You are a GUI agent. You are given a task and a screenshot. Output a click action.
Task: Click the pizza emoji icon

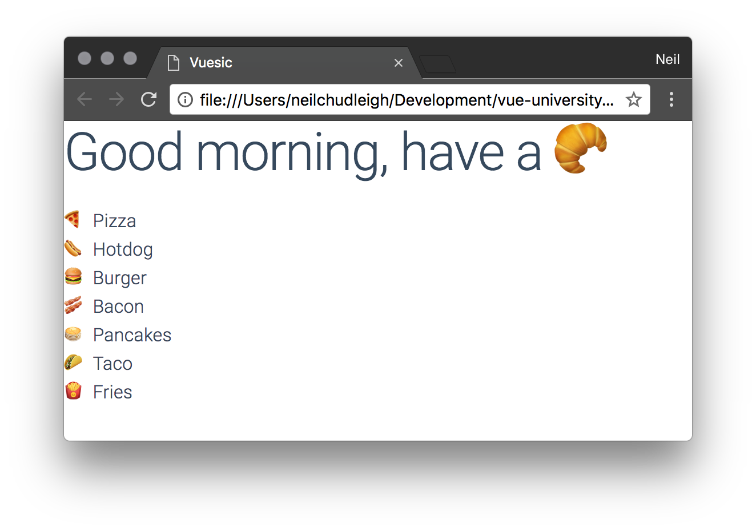[73, 219]
